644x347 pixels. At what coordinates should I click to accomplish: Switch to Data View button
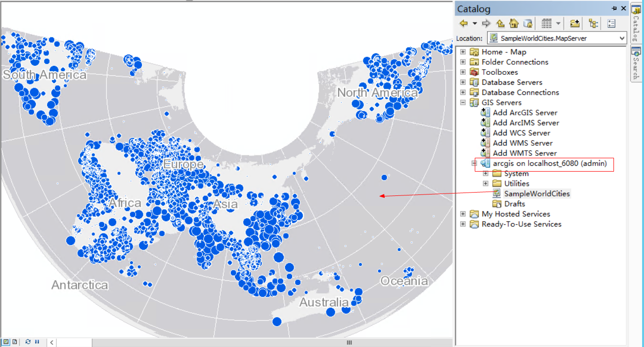pos(6,342)
